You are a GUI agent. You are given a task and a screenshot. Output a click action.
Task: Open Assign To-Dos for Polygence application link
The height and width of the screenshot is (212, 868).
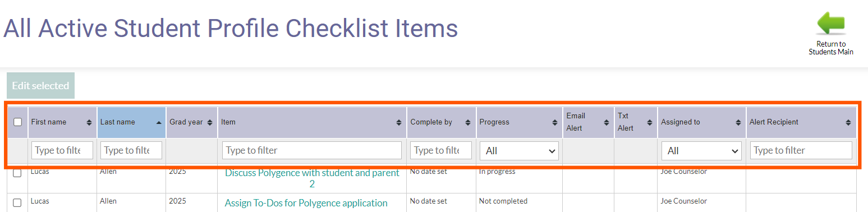point(306,203)
